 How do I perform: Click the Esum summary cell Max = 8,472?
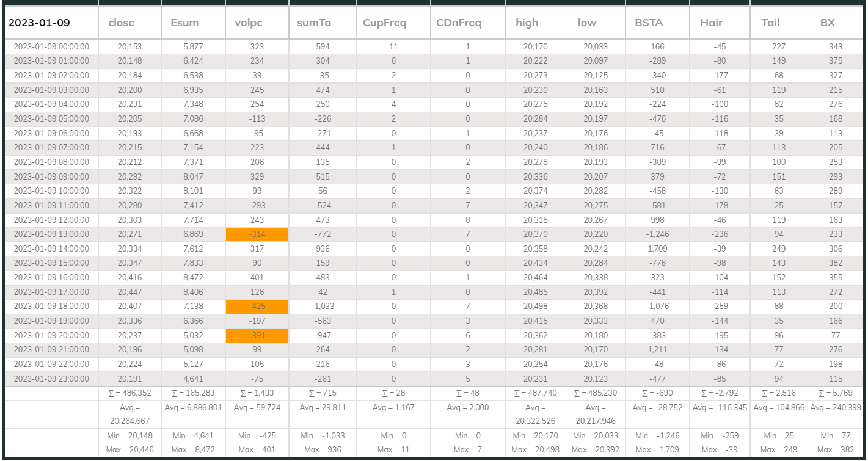point(193,450)
